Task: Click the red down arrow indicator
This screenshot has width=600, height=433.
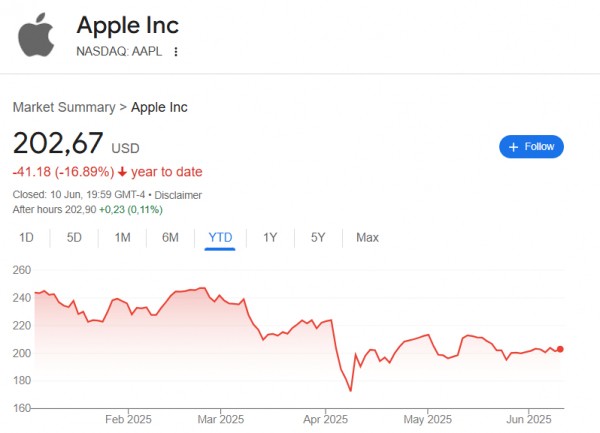Action: (x=122, y=171)
